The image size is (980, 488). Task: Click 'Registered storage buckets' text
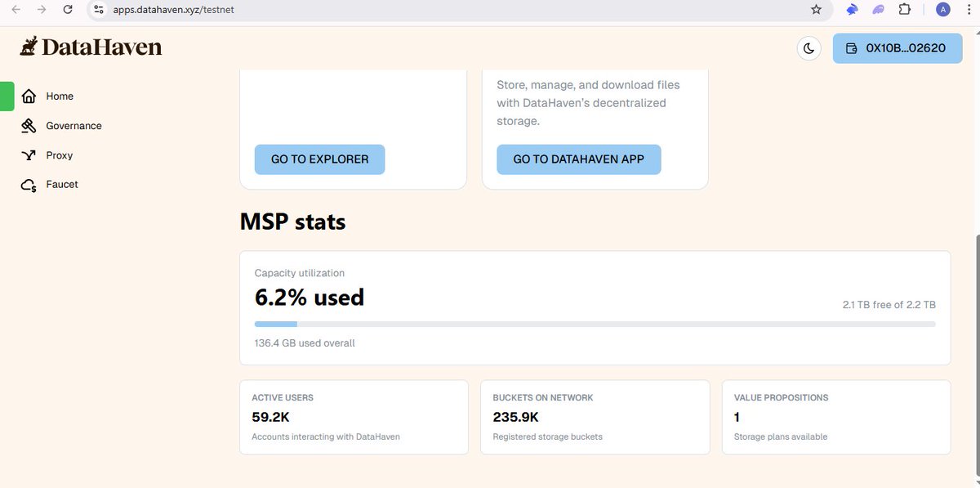click(x=548, y=437)
